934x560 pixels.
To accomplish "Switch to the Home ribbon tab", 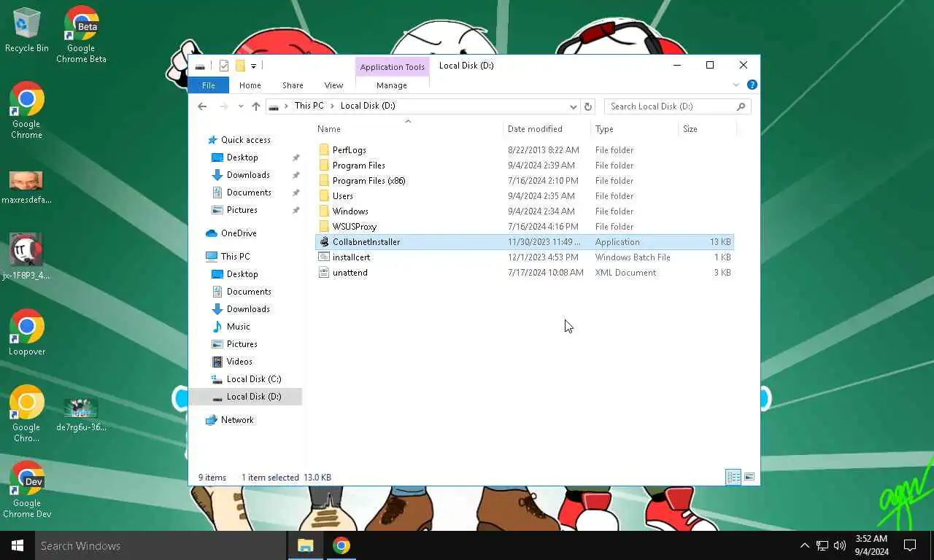I will tap(250, 85).
